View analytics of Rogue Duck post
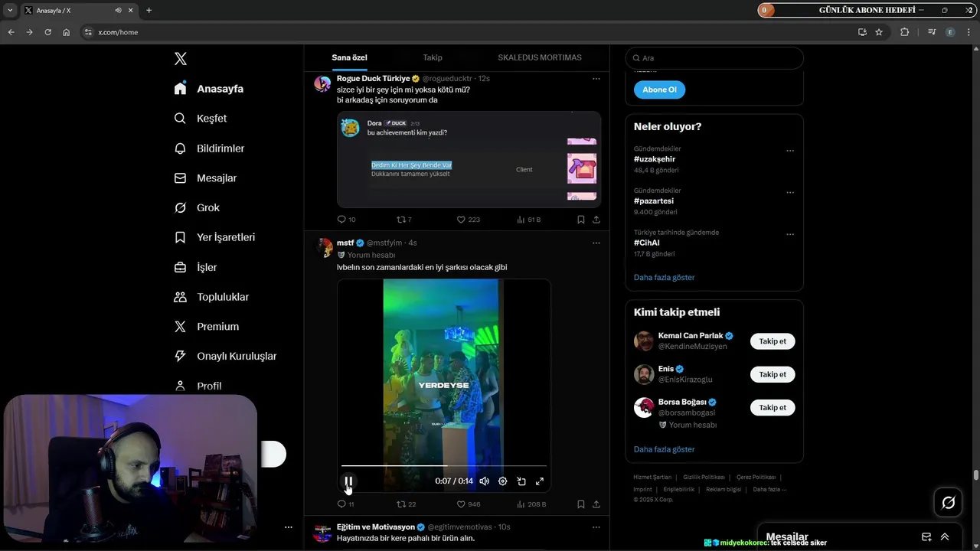Image resolution: width=980 pixels, height=551 pixels. coord(528,220)
